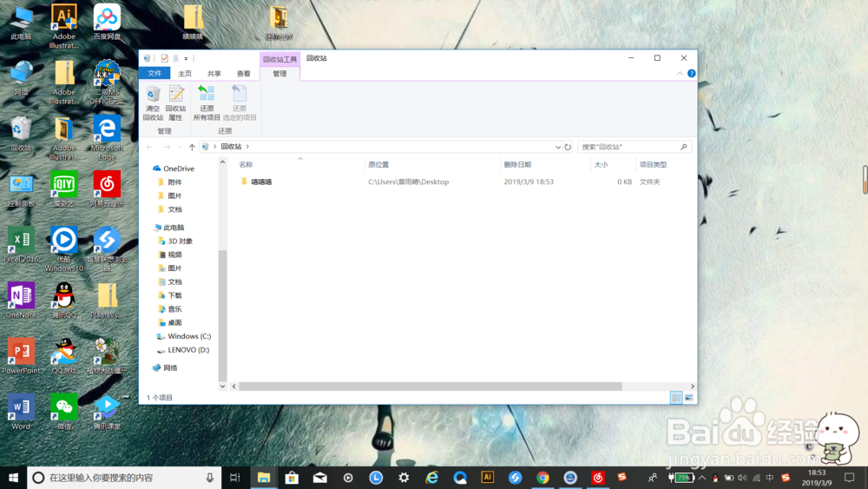Open the 百度网盘 desktop icon
This screenshot has width=868, height=489.
(x=107, y=23)
